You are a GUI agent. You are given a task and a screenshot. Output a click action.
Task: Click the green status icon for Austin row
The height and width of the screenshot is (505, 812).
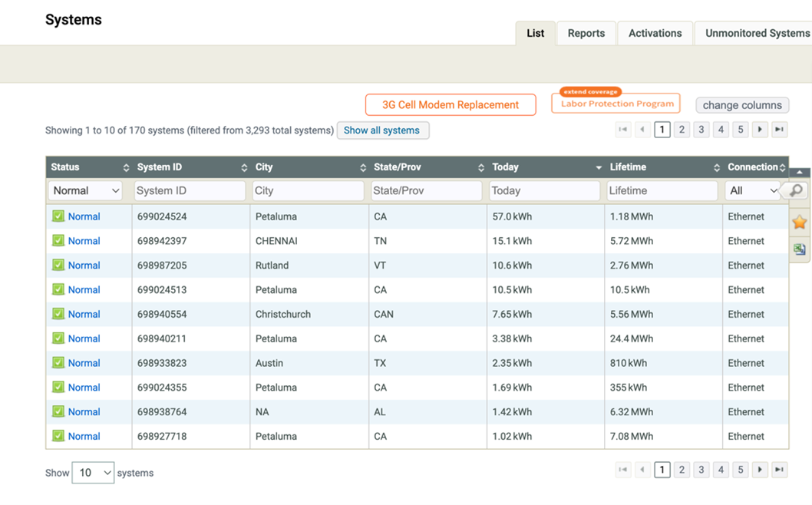(58, 362)
